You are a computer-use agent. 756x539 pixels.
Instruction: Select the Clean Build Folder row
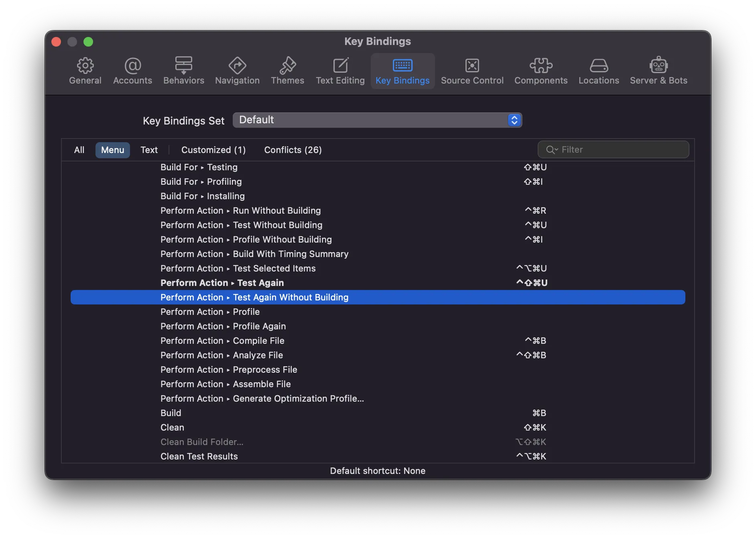point(378,442)
